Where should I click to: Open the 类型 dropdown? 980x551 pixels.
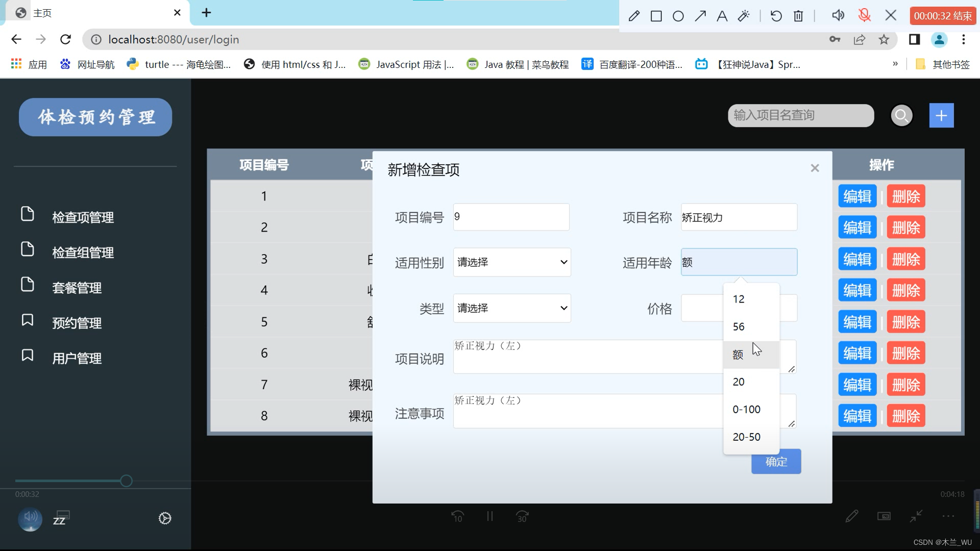(x=512, y=308)
